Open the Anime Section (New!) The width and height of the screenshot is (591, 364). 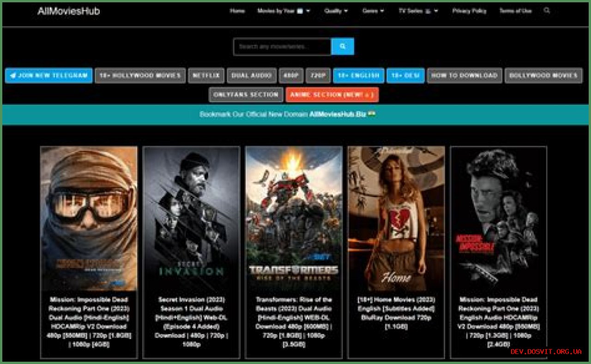[x=332, y=95]
